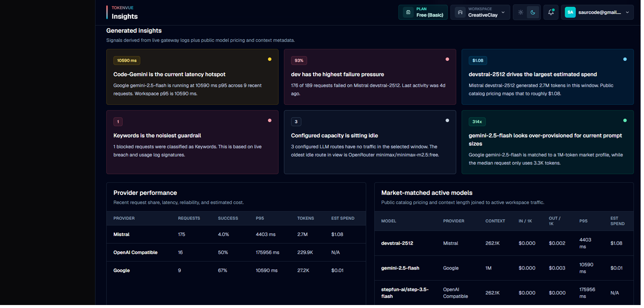Select the gemini-2.5-flash model row name
644x308 pixels.
pyautogui.click(x=400, y=268)
